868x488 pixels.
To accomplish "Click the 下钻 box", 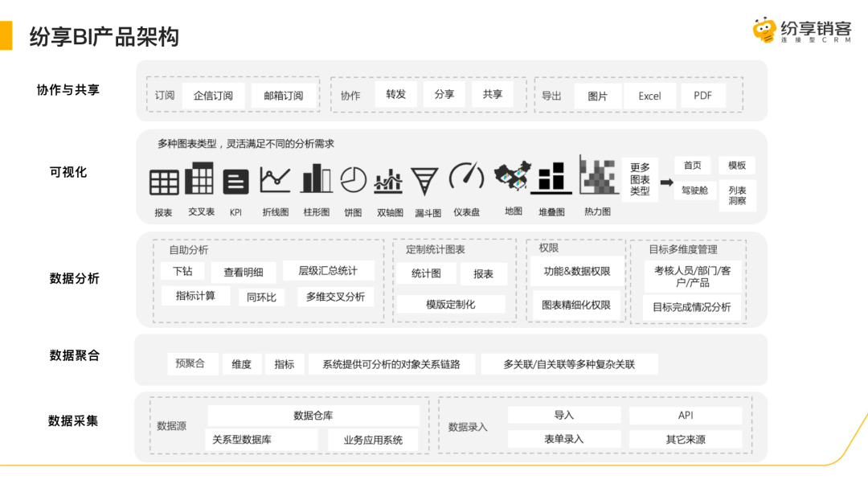I will tap(182, 271).
